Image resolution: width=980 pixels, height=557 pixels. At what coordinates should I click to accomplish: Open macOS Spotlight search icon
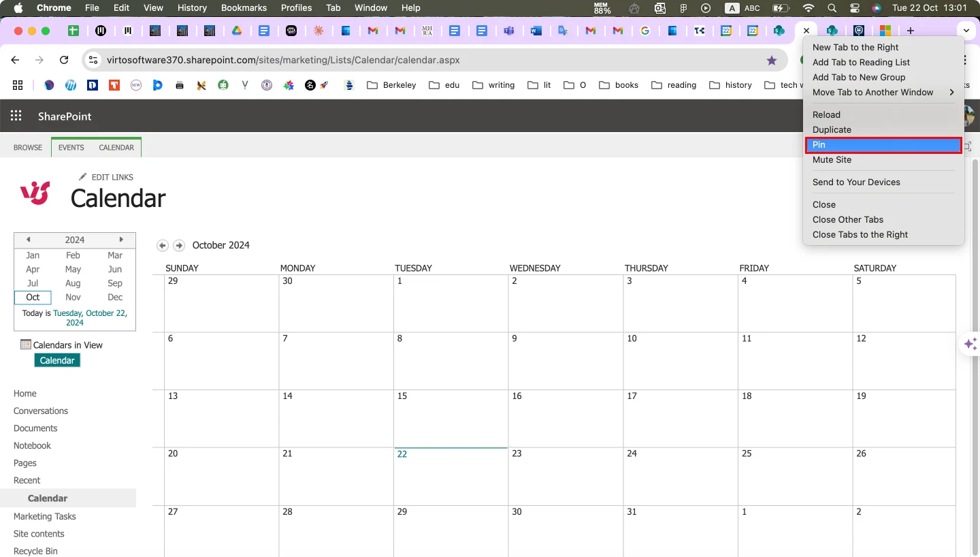point(832,8)
